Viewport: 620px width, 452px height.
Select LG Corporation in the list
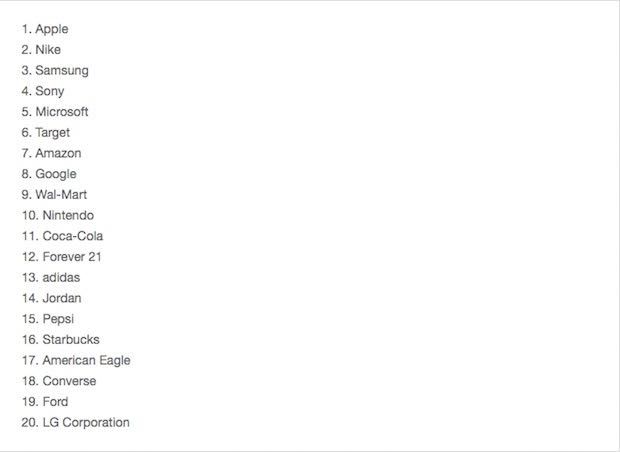tap(76, 422)
